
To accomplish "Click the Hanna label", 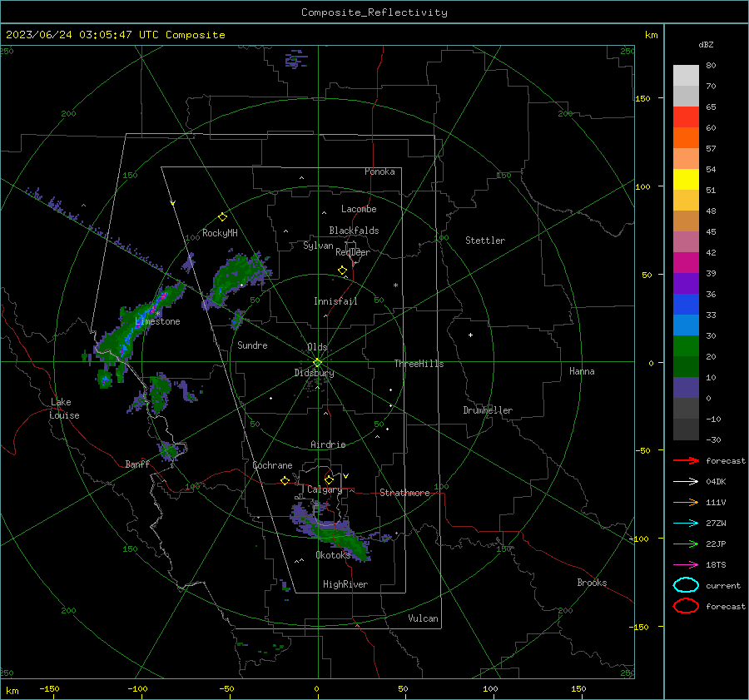I will [x=582, y=371].
